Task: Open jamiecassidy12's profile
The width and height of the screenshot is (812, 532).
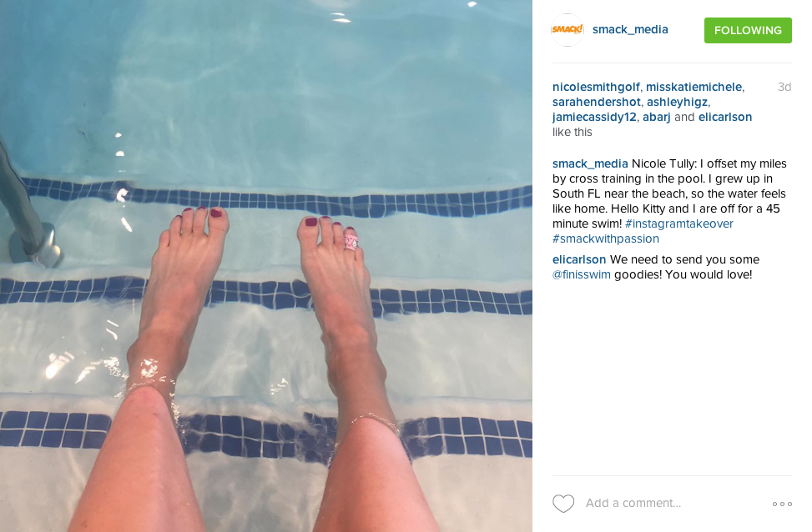Action: [x=594, y=117]
